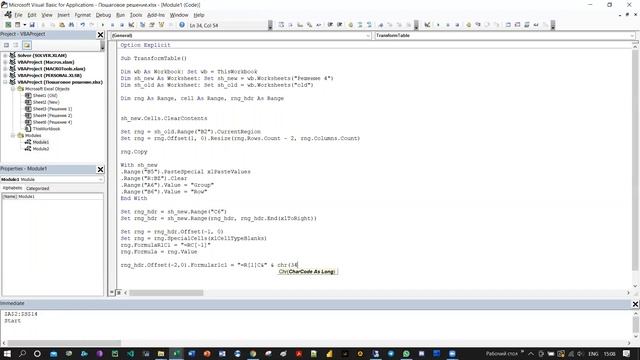Select Sheet1 (Old) in project tree
Screen dimensions: 640x360
click(x=45, y=96)
